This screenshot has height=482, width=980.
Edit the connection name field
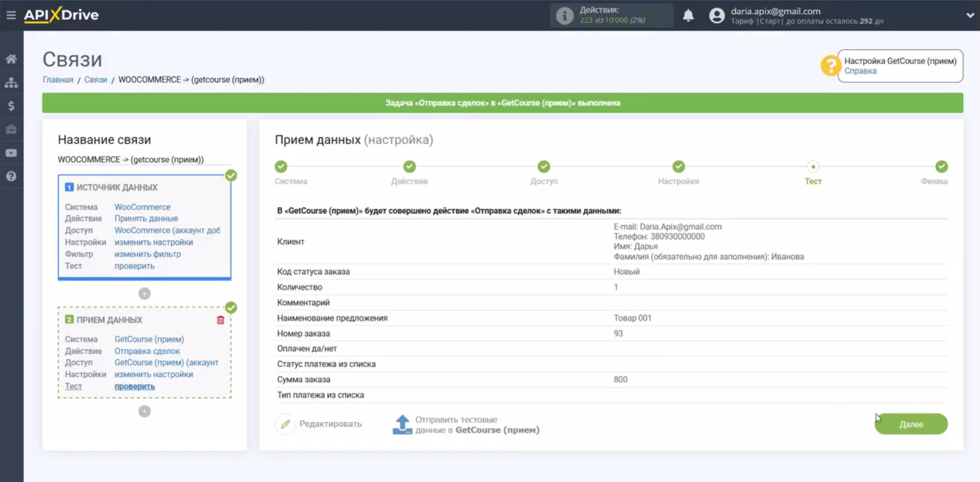[x=144, y=160]
